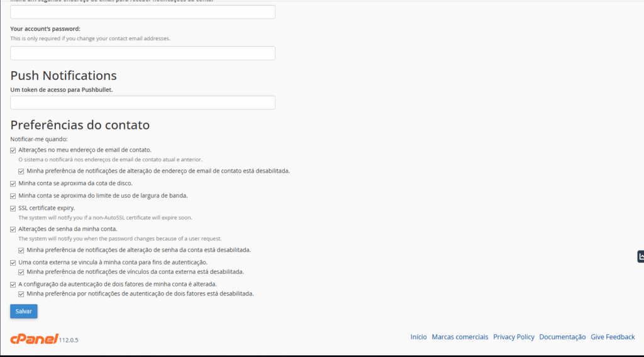
Task: Toggle password-change notification preference disabled checkbox
Action: [x=21, y=250]
